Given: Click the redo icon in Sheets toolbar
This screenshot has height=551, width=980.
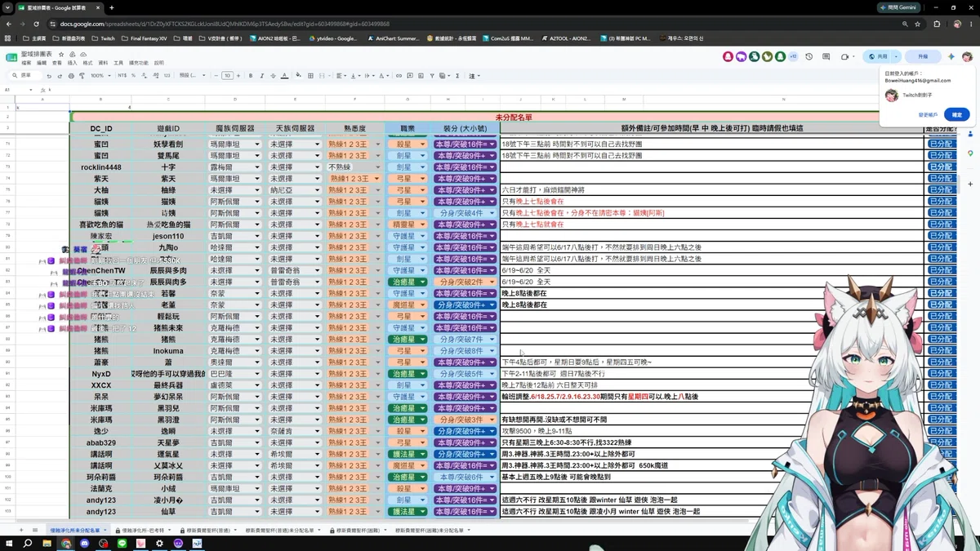Looking at the screenshot, I should [60, 76].
